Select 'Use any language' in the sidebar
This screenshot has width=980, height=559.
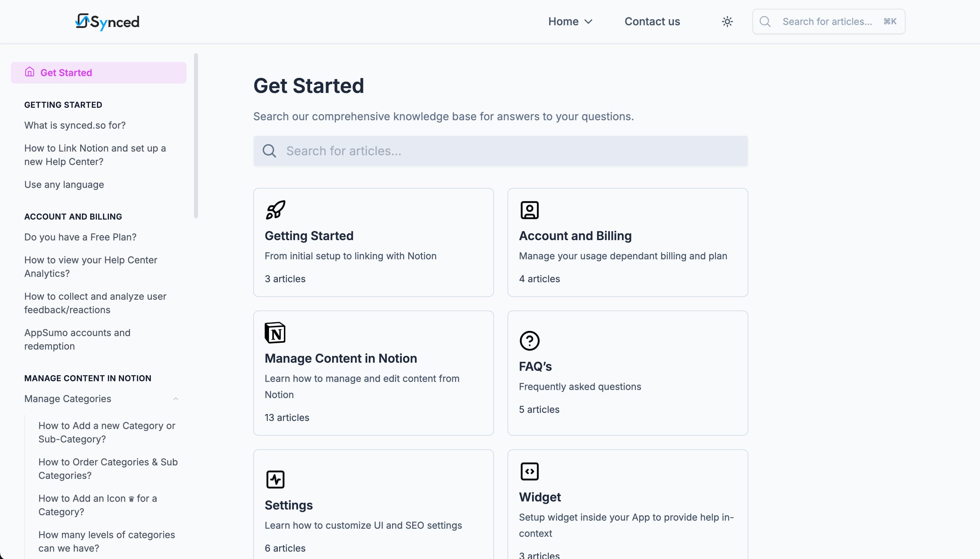(x=64, y=184)
